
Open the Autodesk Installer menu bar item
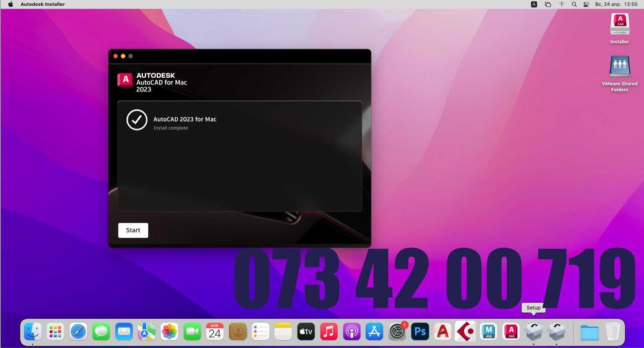43,4
